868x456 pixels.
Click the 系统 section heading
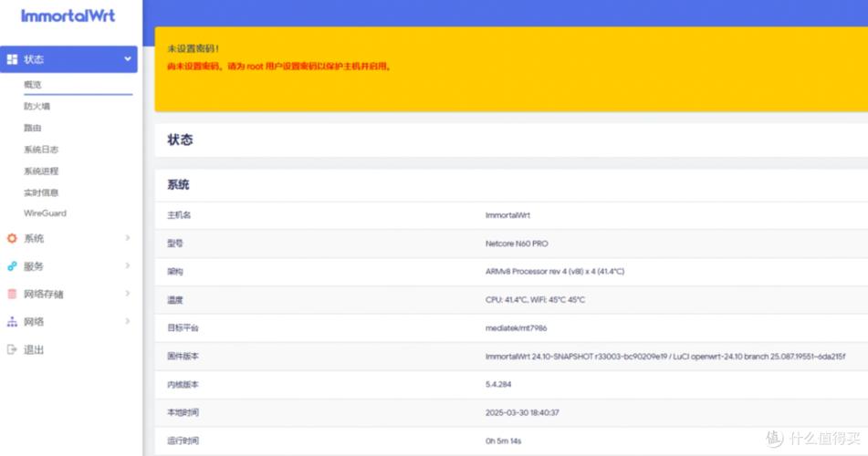click(x=178, y=185)
